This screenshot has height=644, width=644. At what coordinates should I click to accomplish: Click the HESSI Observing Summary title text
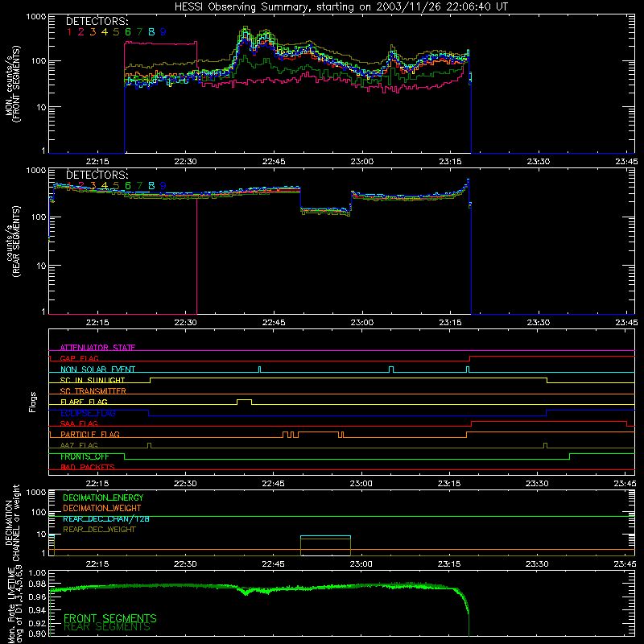(341, 7)
